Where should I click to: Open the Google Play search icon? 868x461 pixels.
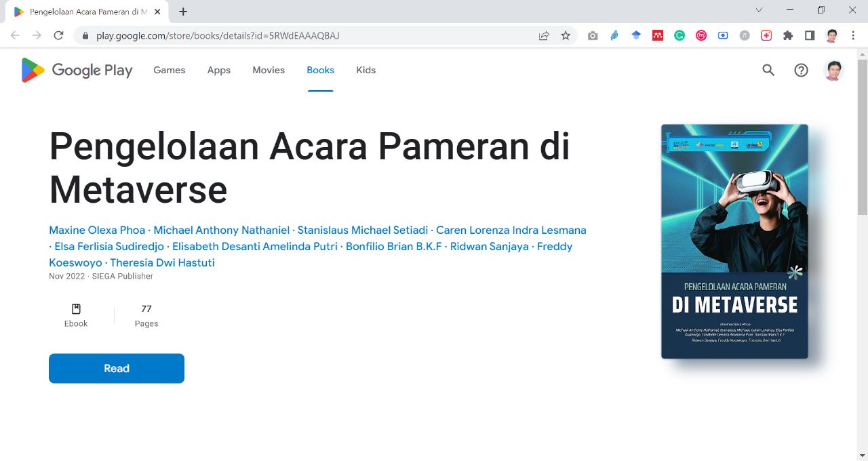[768, 70]
